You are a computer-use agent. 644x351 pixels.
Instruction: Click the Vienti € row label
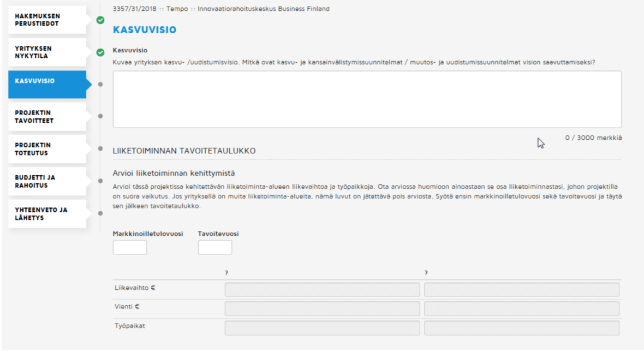click(127, 307)
